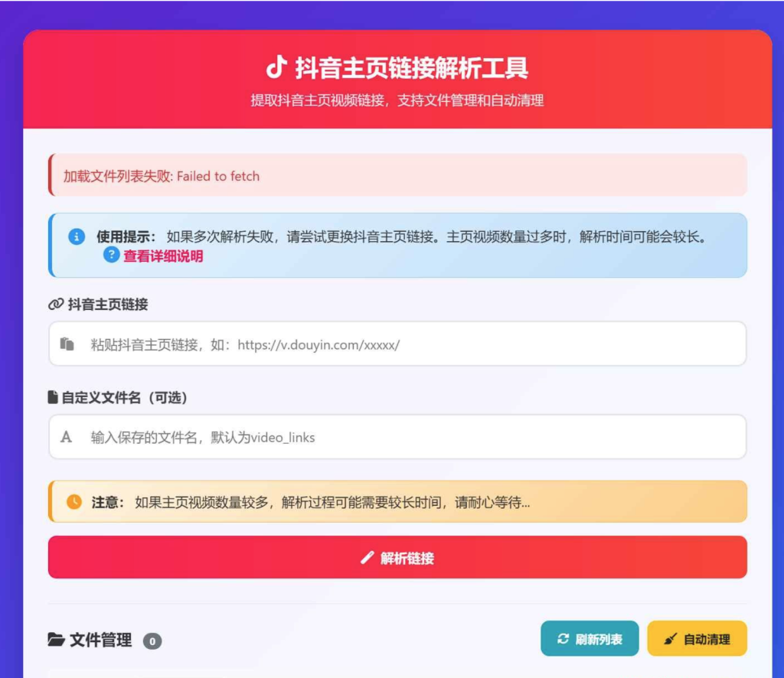Click the blue info icon beside 使用提示
This screenshot has width=784, height=678.
pos(77,236)
